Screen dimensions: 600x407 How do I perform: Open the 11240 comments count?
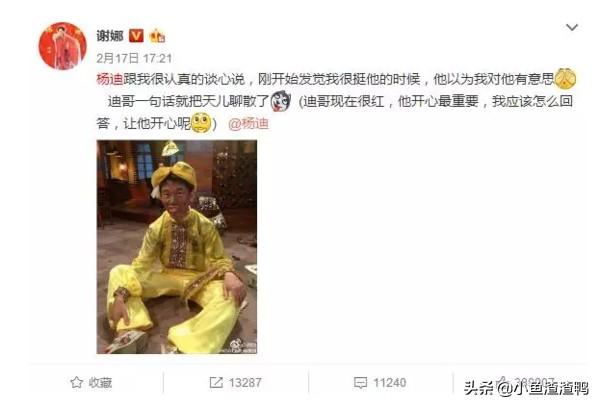pos(390,383)
